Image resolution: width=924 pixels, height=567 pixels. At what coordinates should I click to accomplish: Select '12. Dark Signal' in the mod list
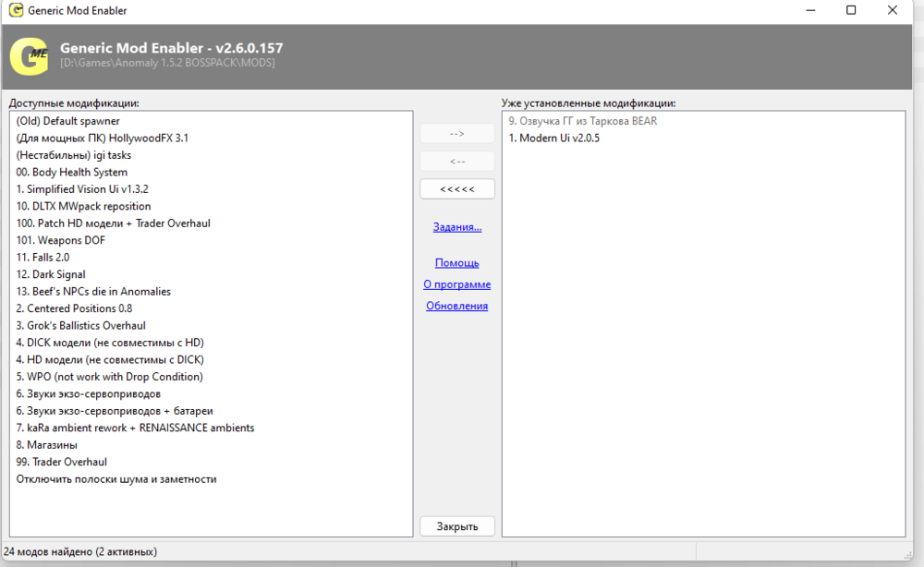50,274
